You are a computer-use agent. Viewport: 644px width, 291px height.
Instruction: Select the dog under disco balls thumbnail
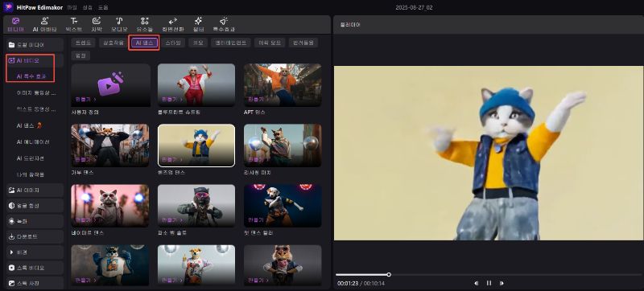[196, 265]
